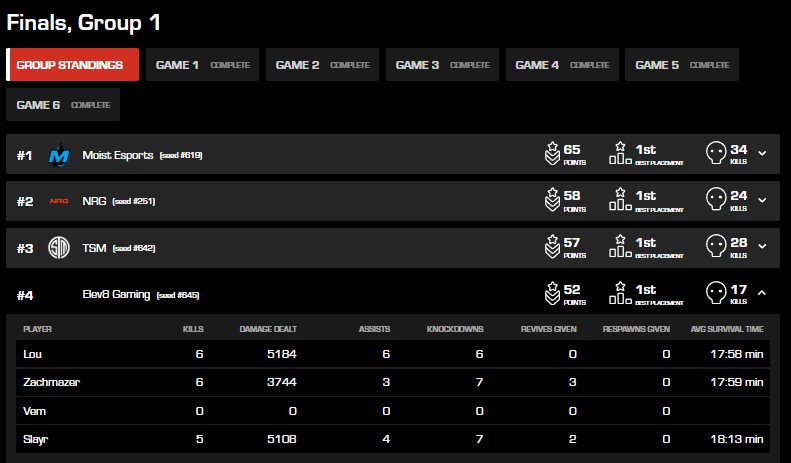The width and height of the screenshot is (791, 463).
Task: Click the 28 kills value for TSM
Action: 739,243
